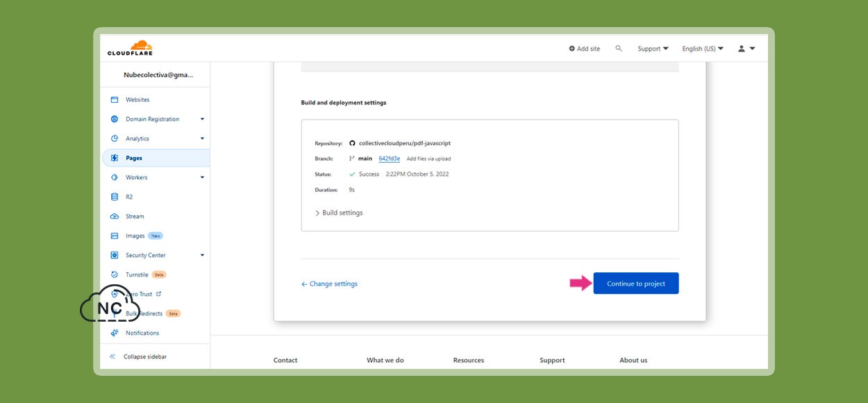
Task: Open the Support dropdown menu
Action: [653, 49]
